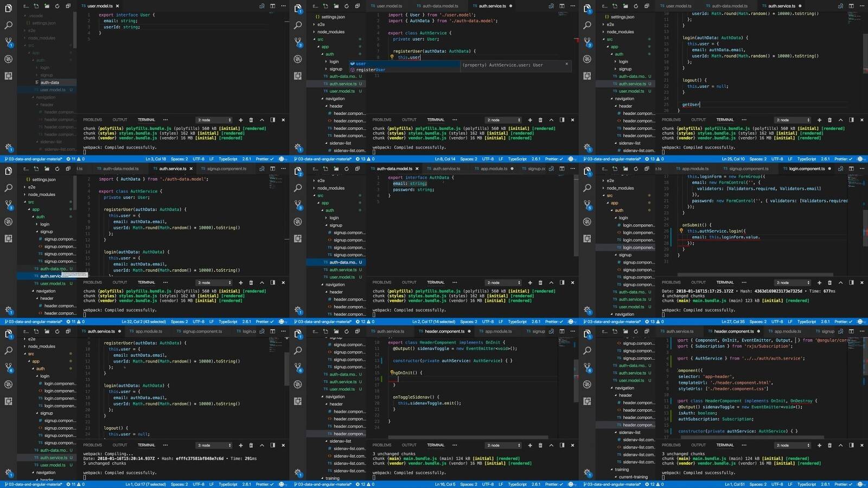This screenshot has width=868, height=488.
Task: Click TypeScript language mode, Ln 25, Col 10 window
Action: (x=807, y=159)
